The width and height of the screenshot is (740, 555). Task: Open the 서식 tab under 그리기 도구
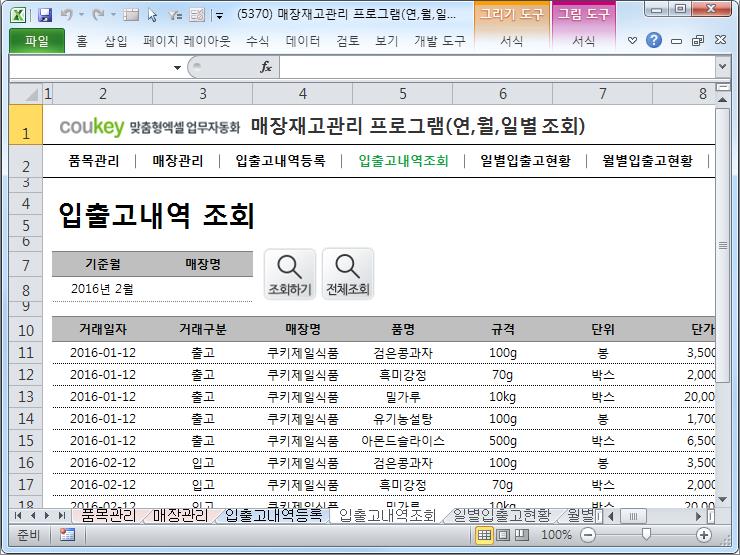512,41
